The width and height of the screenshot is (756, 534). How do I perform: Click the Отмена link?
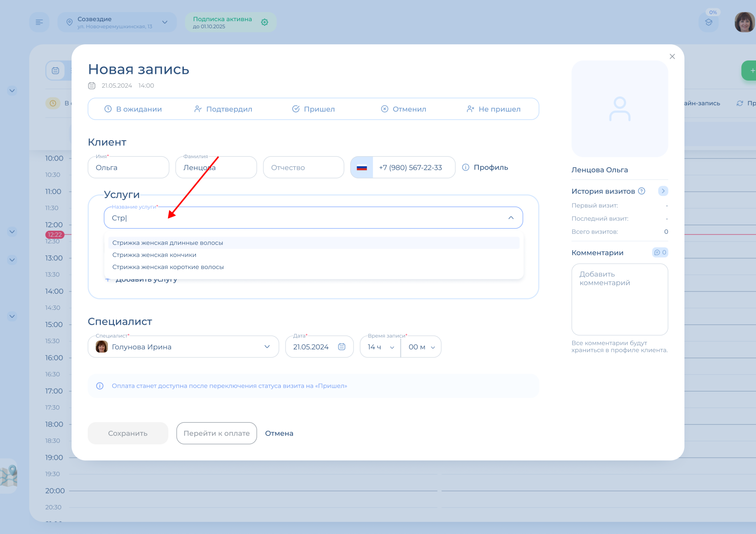pyautogui.click(x=279, y=433)
